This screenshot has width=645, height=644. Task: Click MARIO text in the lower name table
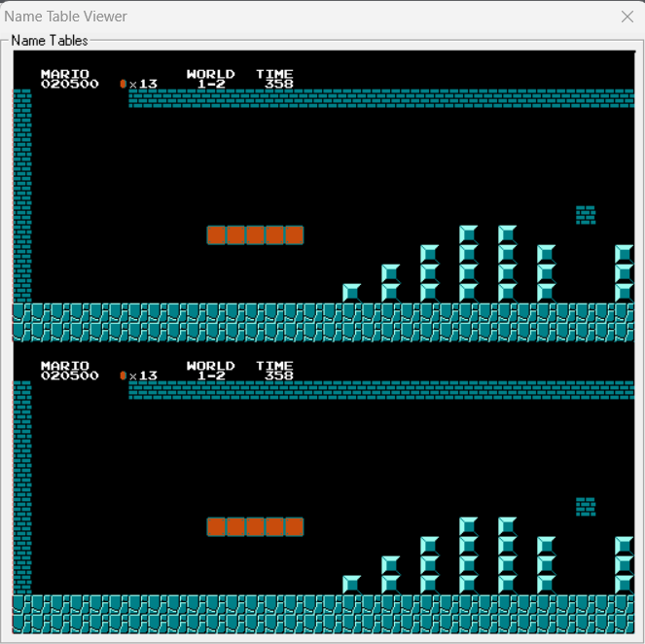[x=64, y=366]
